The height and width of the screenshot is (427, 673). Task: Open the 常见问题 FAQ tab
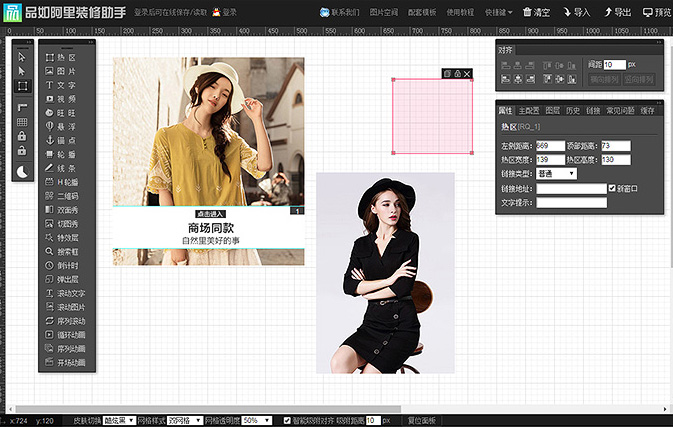coord(620,111)
